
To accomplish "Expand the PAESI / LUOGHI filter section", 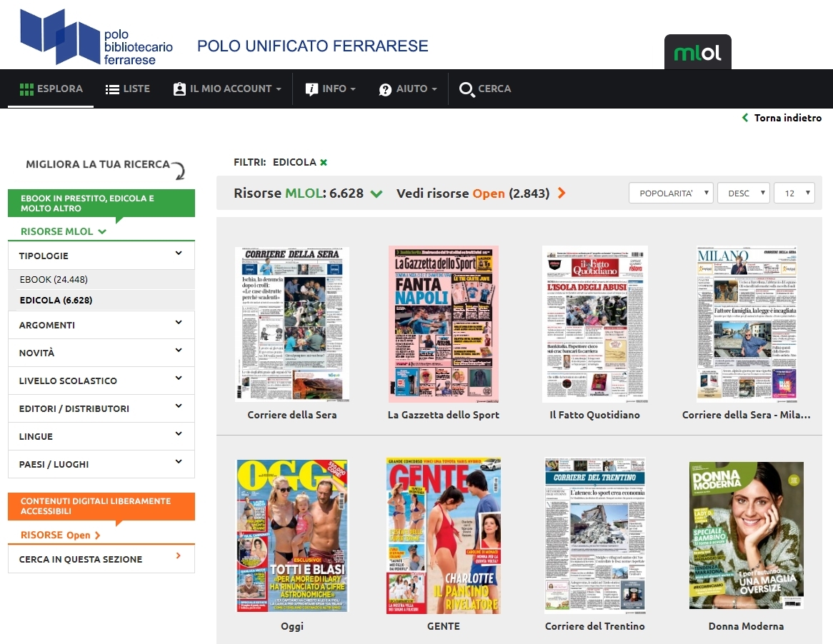I will click(x=101, y=464).
